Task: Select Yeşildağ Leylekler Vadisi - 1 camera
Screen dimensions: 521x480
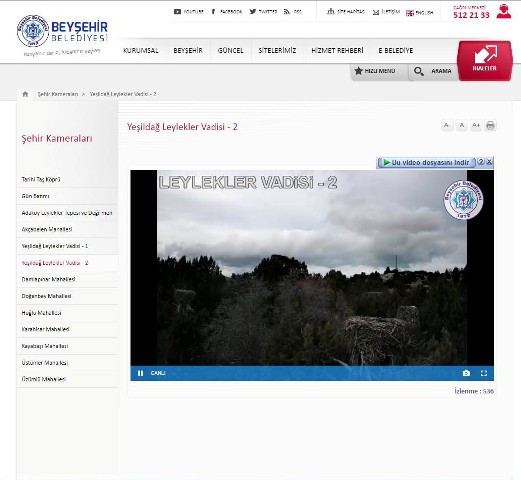Action: 55,246
